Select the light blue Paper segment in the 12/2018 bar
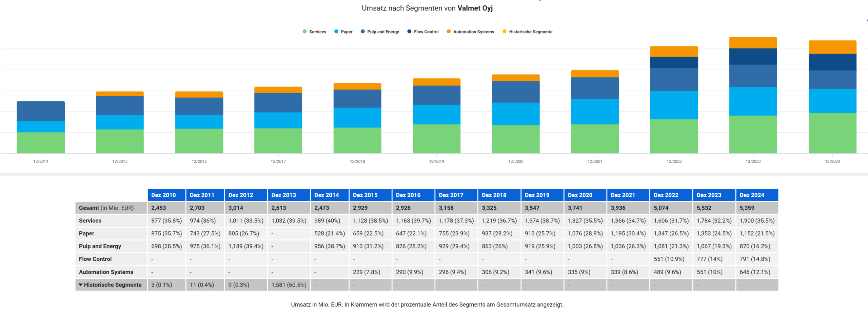The width and height of the screenshot is (868, 315). click(357, 118)
